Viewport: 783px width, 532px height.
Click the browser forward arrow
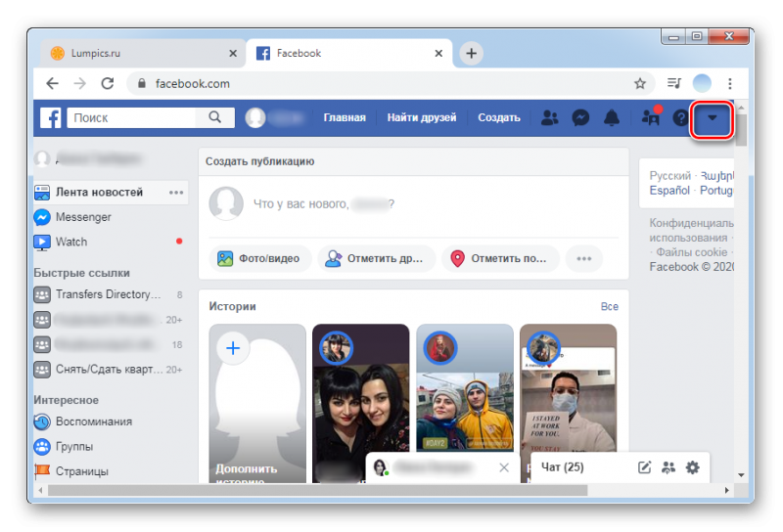point(80,83)
